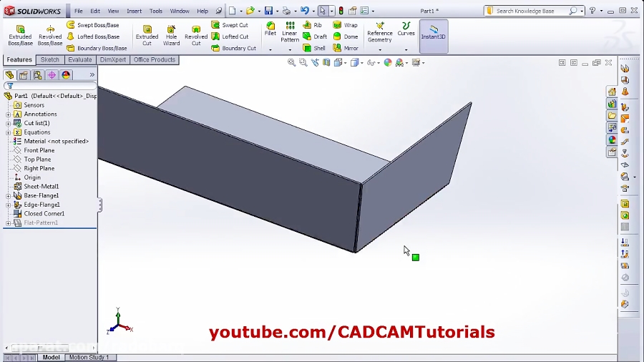Open the Section View tool
644x362 pixels.
(326, 62)
